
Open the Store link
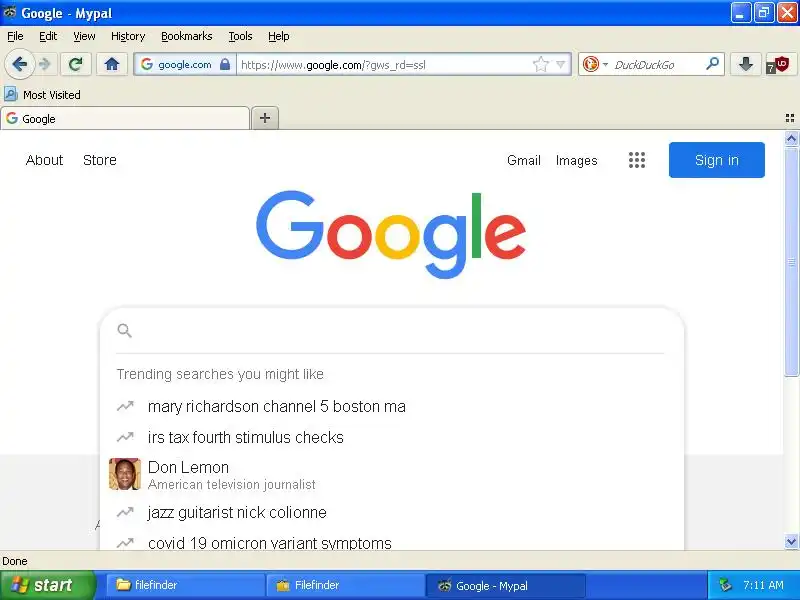point(100,160)
